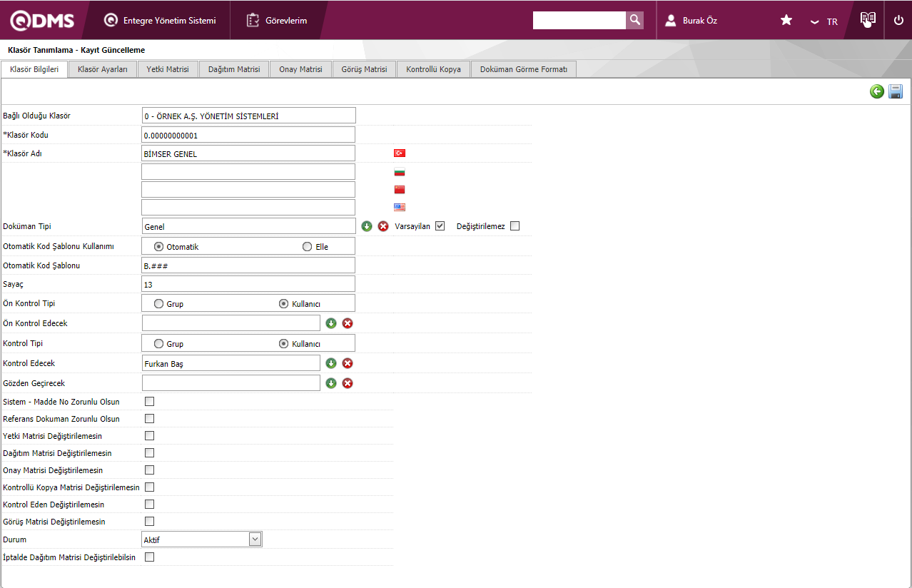Check Onay Matrisi Değiştirilemesin
The width and height of the screenshot is (912, 588).
tap(150, 470)
